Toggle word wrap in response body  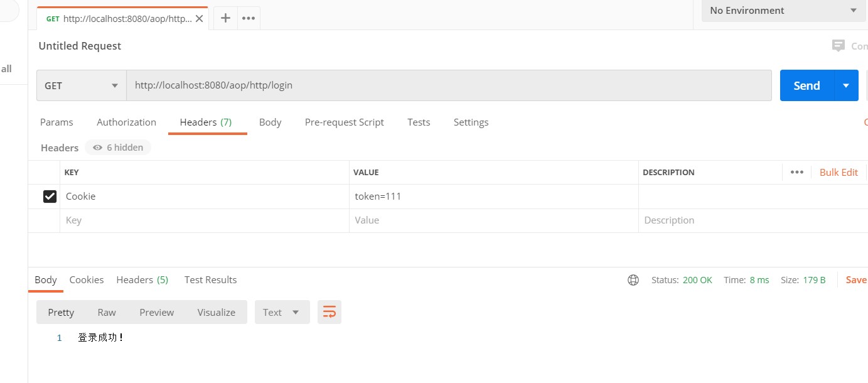[x=330, y=312]
